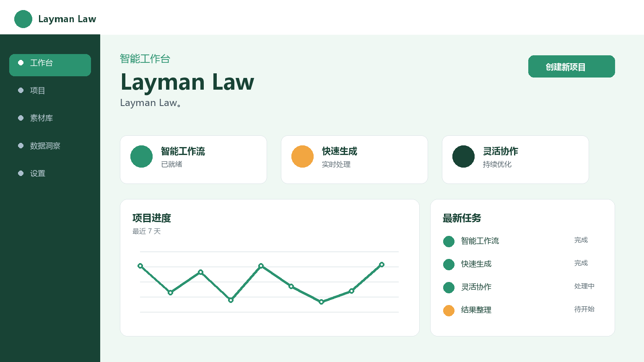
Task: Open the 工作台 sidebar item
Action: [50, 65]
